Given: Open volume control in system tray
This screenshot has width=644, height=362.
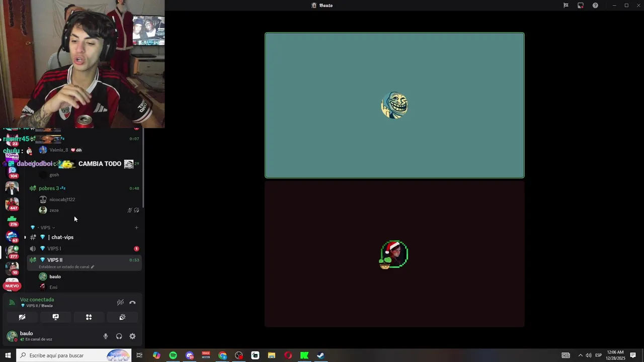Looking at the screenshot, I should point(589,355).
